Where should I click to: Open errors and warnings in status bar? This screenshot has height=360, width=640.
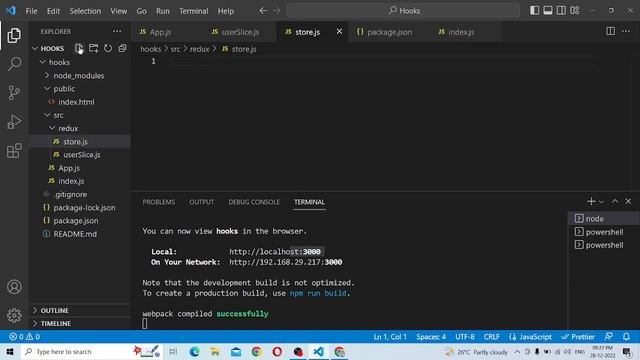point(24,337)
